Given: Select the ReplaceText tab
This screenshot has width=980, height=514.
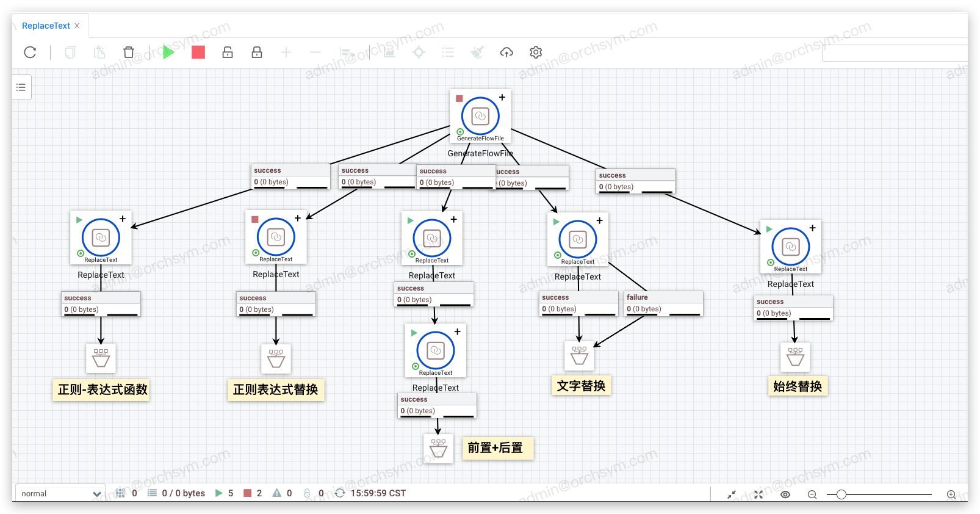Looking at the screenshot, I should (46, 26).
